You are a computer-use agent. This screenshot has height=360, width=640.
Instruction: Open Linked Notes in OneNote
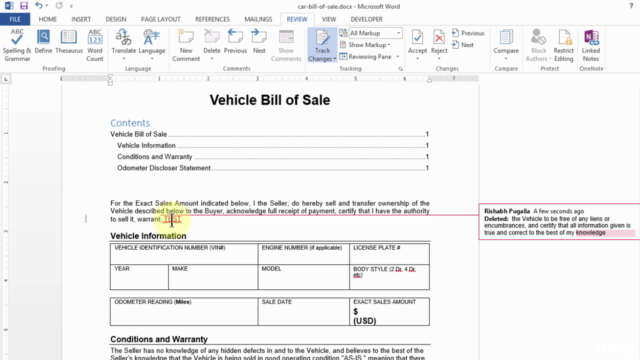tap(591, 45)
